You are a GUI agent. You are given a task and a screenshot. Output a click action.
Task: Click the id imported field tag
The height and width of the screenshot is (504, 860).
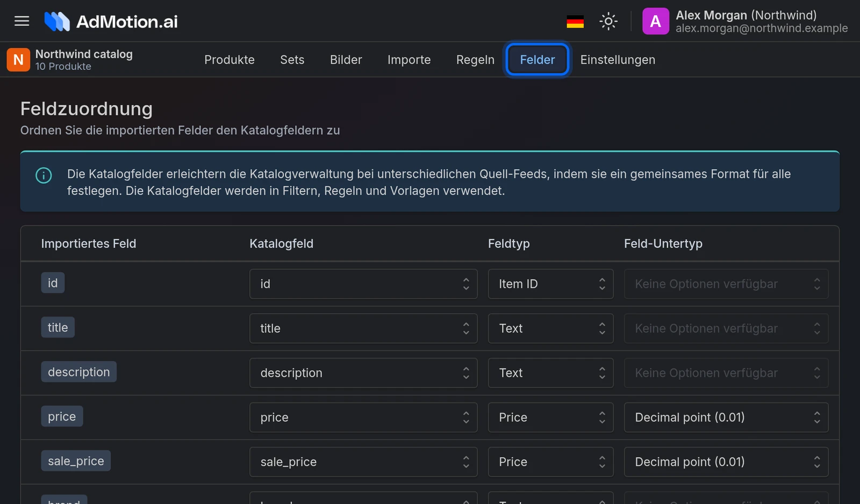(53, 283)
